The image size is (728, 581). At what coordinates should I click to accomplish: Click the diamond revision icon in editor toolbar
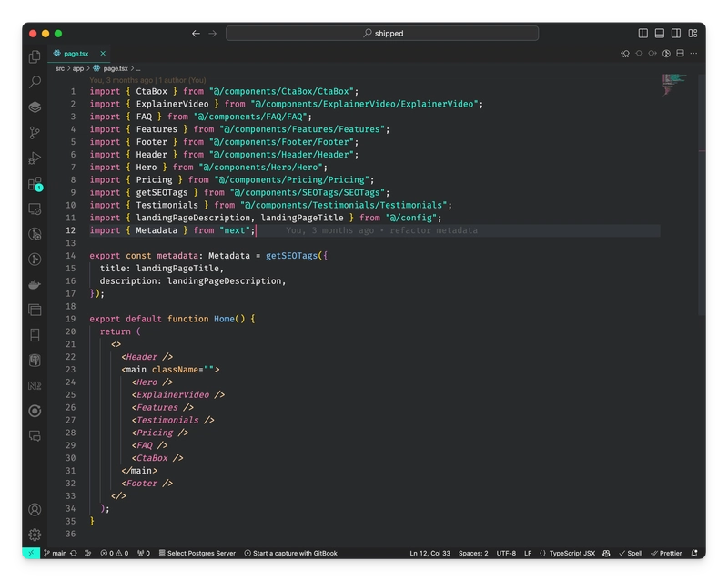point(640,54)
